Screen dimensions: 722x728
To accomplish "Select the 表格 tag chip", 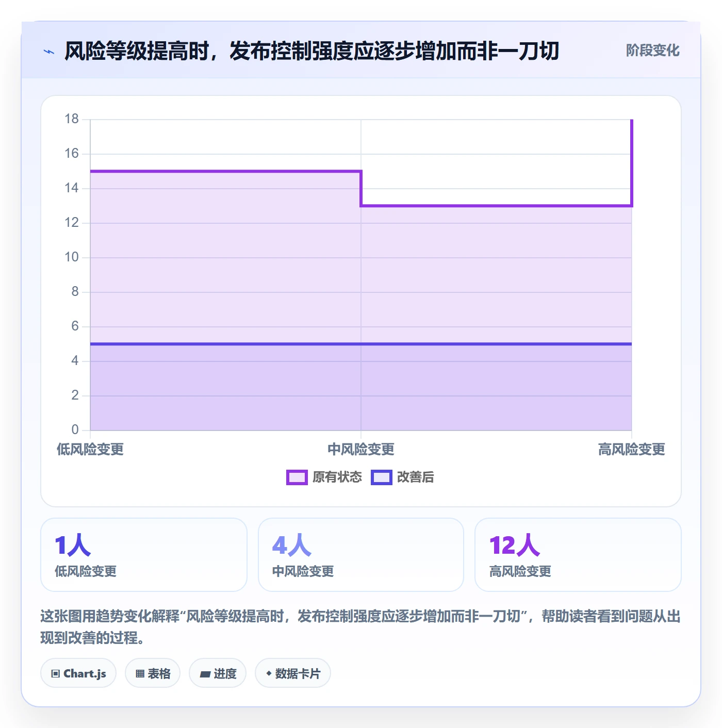I will coord(153,673).
